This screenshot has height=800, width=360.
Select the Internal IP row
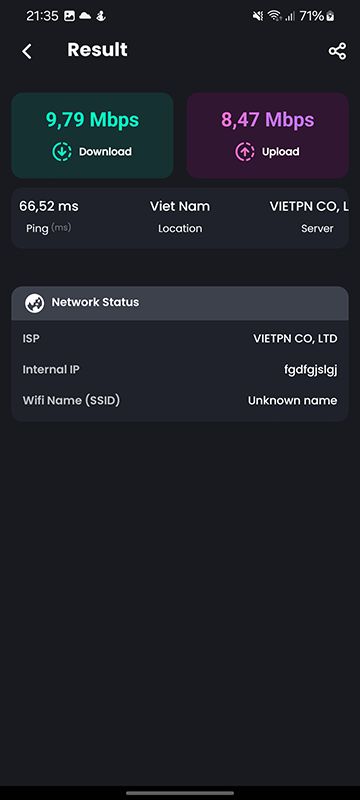pos(180,369)
